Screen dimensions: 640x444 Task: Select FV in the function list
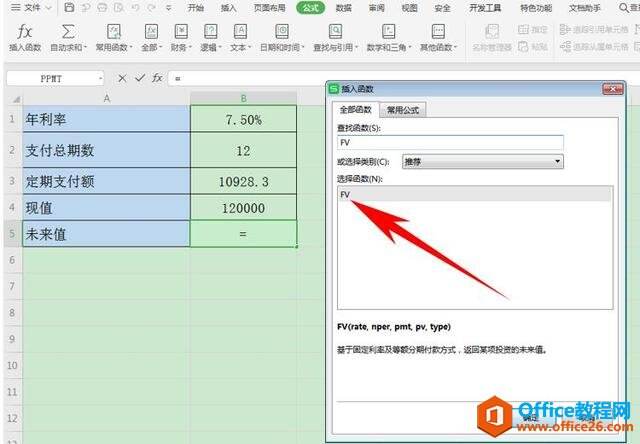point(475,195)
